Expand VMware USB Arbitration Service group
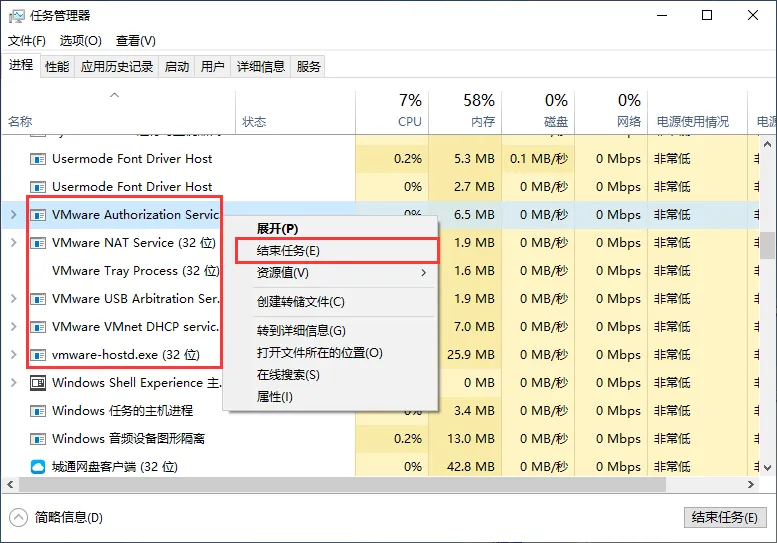Screen dimensions: 777x543 pos(14,299)
